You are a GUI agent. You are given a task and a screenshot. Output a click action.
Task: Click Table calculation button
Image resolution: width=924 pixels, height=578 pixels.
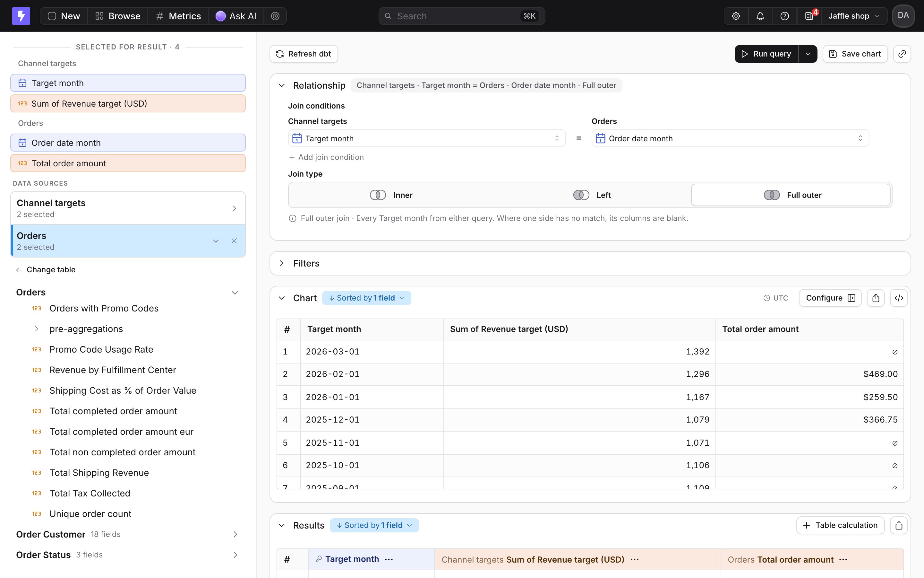point(840,525)
